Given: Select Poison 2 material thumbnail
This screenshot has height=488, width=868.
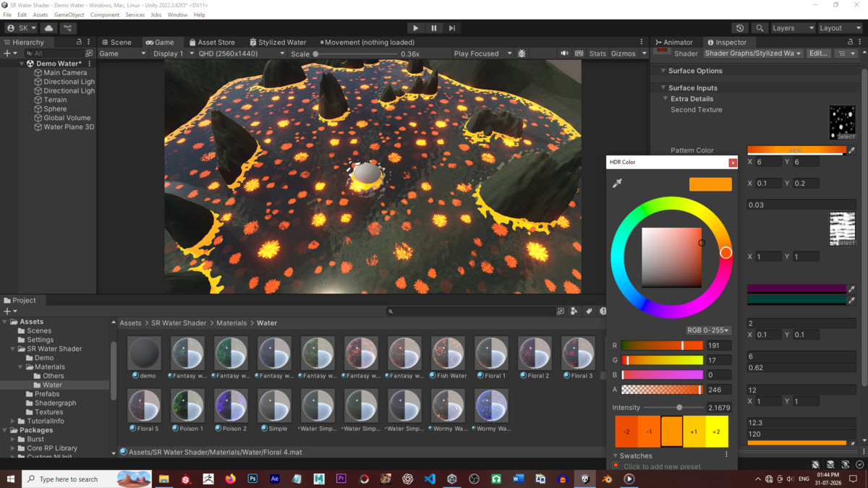Looking at the screenshot, I should tap(231, 406).
